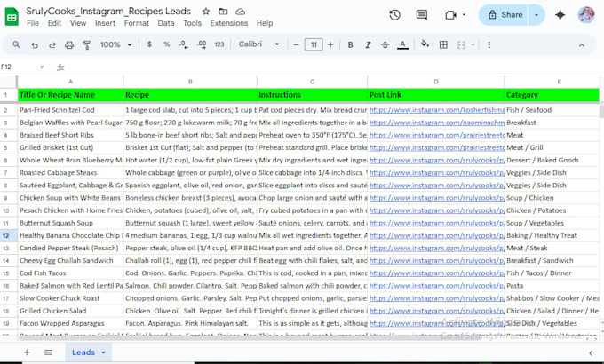
Task: Select cell Roasted Cabbage Steaks
Action: click(x=70, y=173)
